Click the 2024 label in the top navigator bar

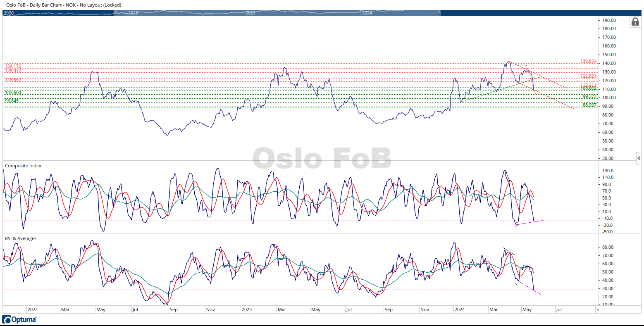367,13
